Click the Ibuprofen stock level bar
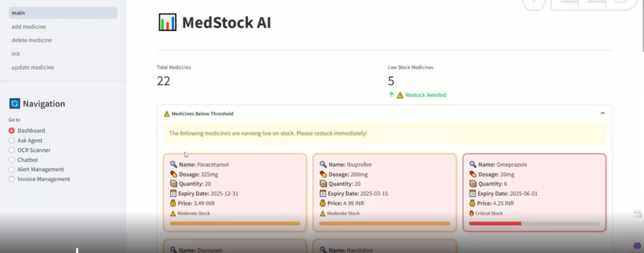Image resolution: width=644 pixels, height=253 pixels. [384, 223]
